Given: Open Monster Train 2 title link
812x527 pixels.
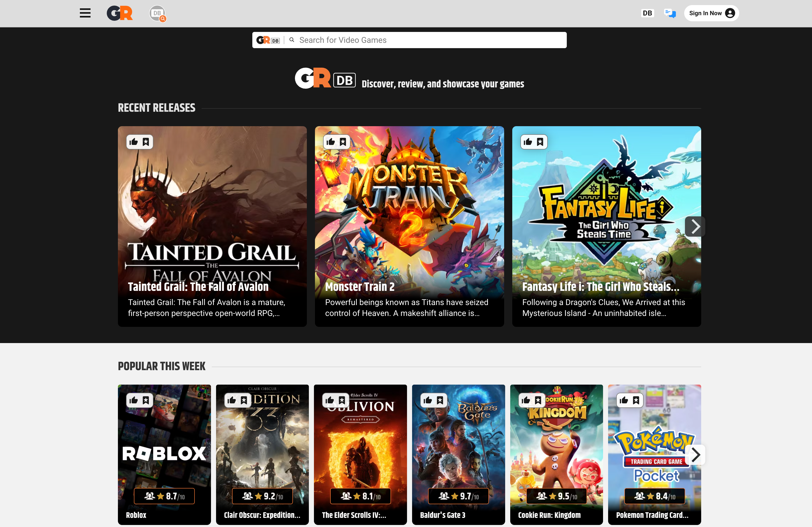Looking at the screenshot, I should [x=360, y=287].
